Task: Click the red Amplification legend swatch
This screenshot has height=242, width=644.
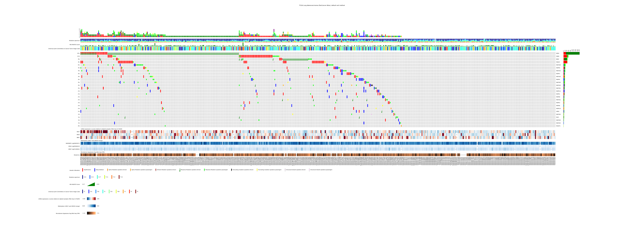Action: 83,170
